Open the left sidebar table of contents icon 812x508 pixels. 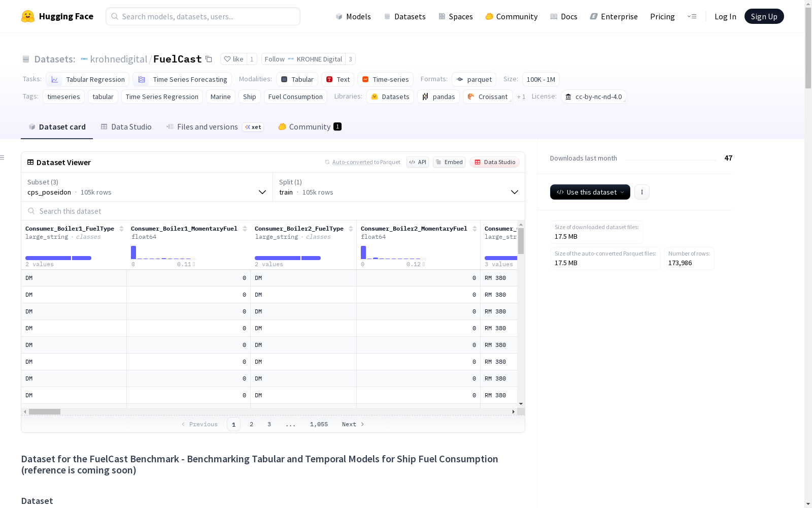click(x=3, y=157)
